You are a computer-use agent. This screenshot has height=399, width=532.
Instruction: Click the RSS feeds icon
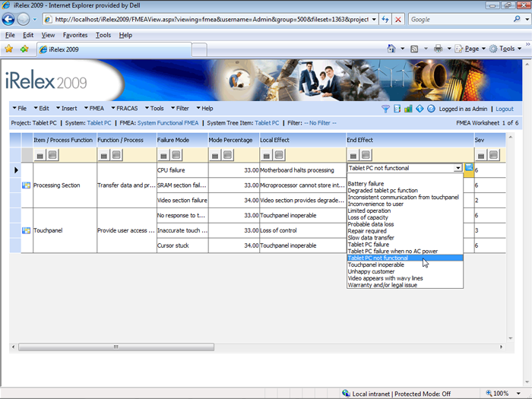(x=414, y=49)
